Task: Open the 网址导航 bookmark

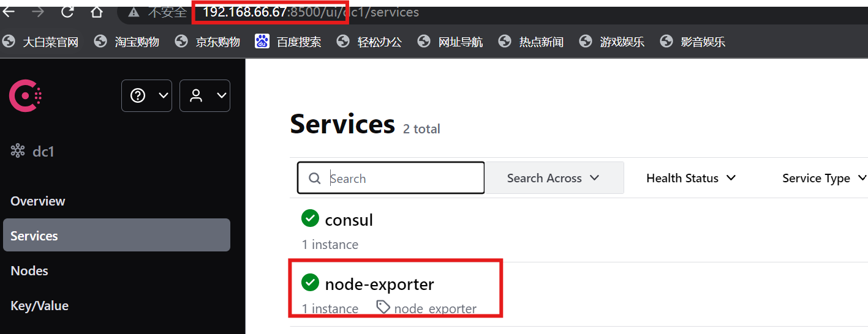Action: click(x=450, y=42)
